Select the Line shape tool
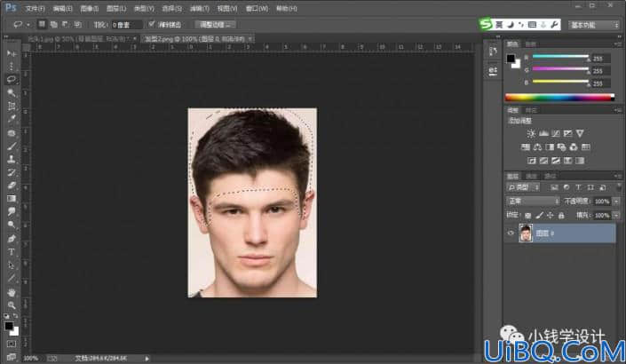626x364 pixels. tap(12, 278)
